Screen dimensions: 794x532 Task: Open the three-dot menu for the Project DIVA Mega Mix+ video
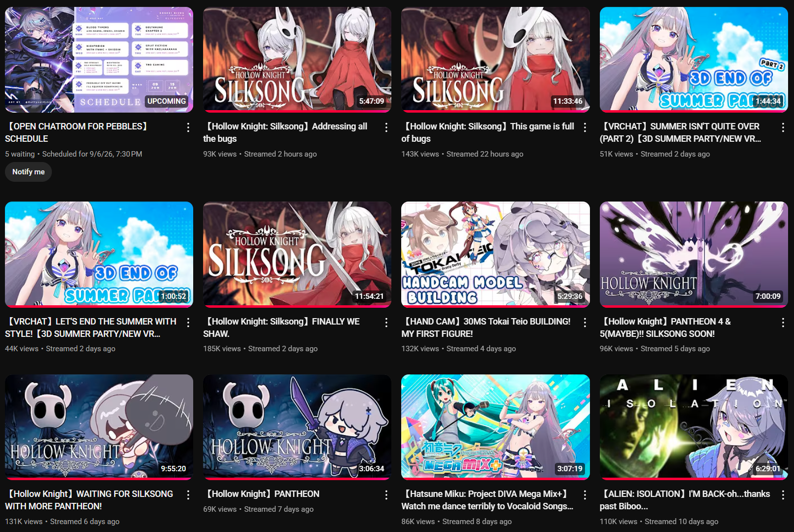click(585, 495)
